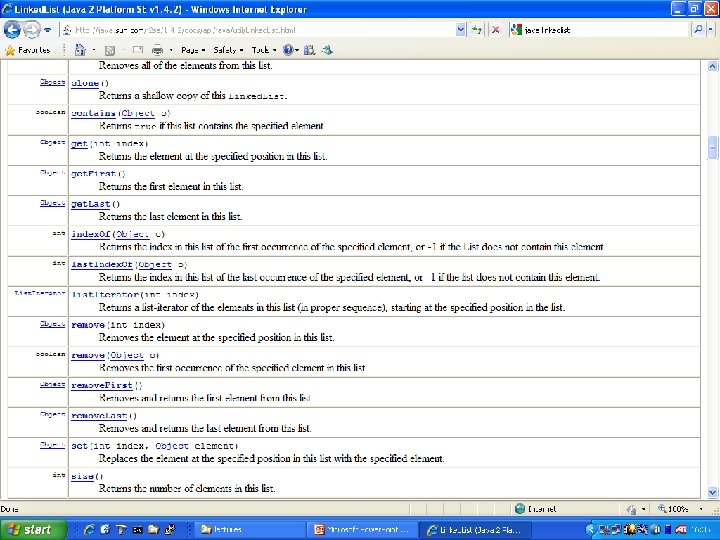Click the Read Mail toolbar icon

pyautogui.click(x=138, y=50)
